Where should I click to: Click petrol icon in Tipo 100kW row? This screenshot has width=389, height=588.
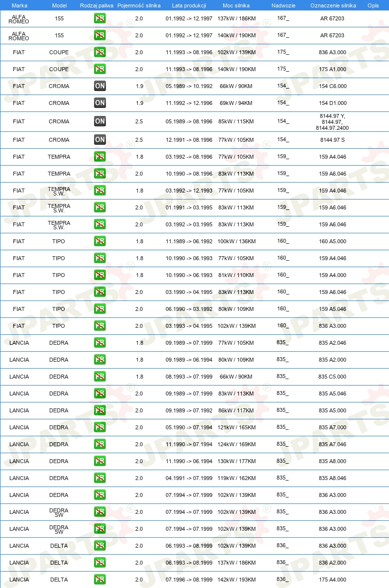100,241
